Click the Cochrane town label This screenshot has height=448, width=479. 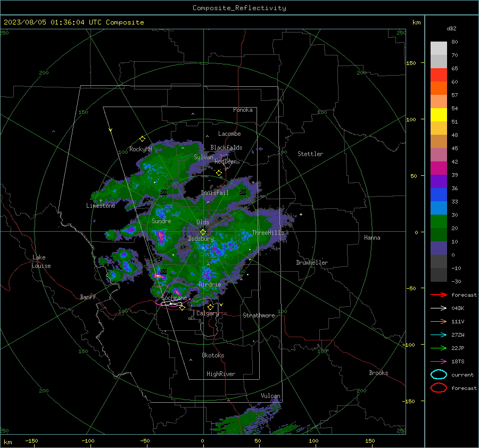pos(174,298)
